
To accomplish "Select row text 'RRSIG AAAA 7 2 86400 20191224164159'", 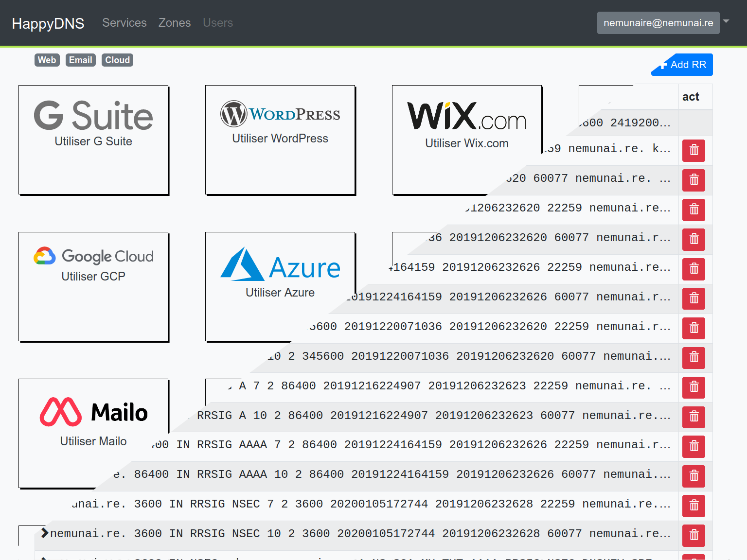I will [320, 444].
